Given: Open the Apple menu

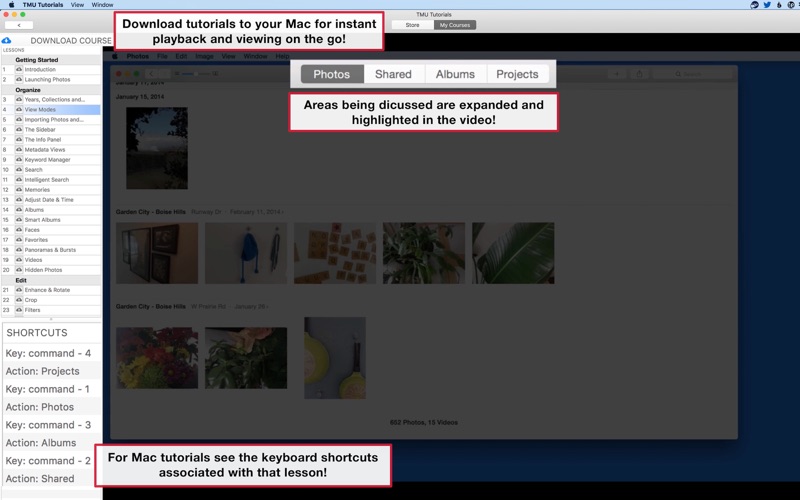Looking at the screenshot, I should pos(11,5).
